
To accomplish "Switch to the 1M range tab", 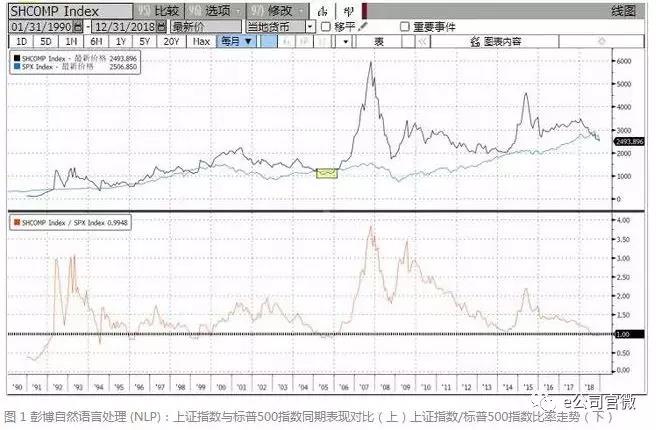I will tap(71, 41).
